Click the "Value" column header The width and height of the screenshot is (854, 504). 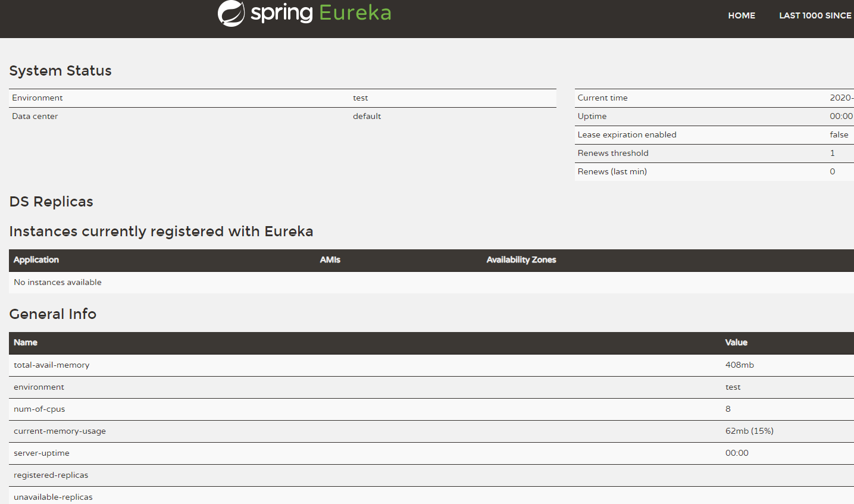736,343
